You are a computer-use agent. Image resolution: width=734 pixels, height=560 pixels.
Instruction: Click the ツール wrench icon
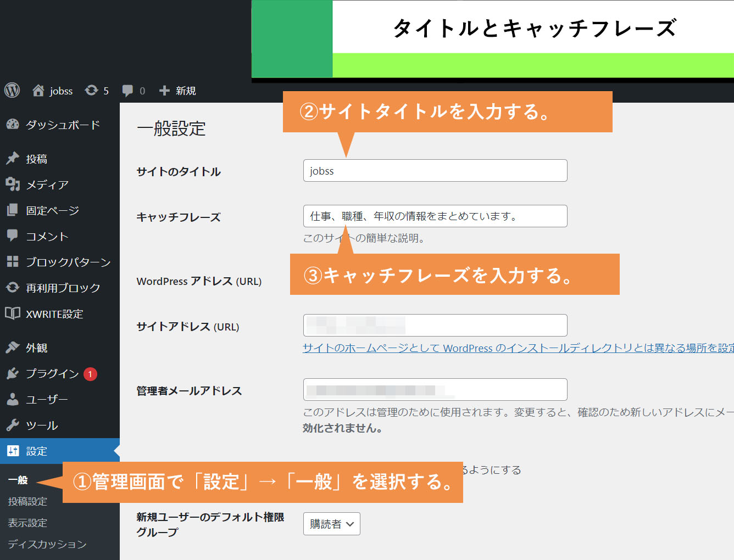(x=13, y=425)
